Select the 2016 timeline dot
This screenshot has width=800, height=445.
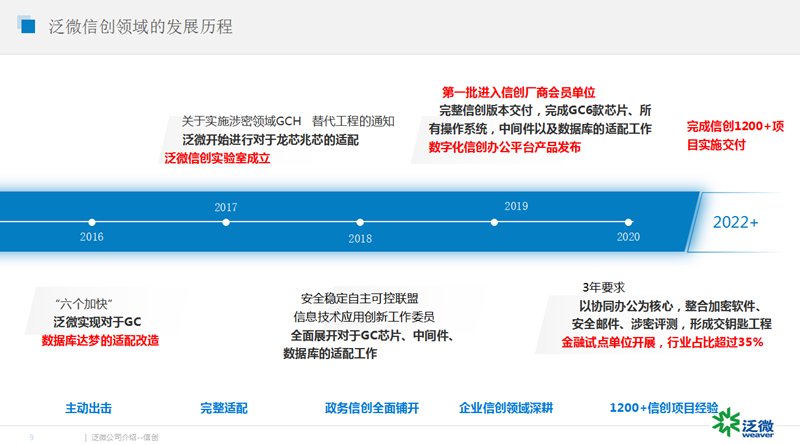(x=92, y=222)
